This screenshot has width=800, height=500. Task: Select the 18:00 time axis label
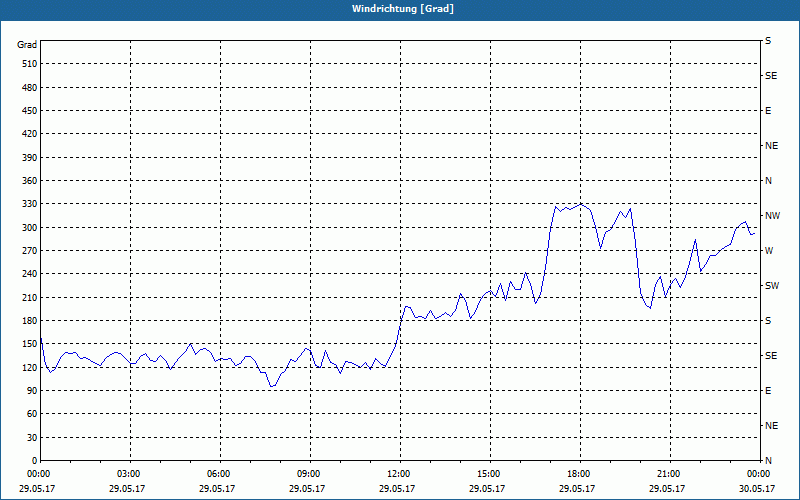coord(580,474)
